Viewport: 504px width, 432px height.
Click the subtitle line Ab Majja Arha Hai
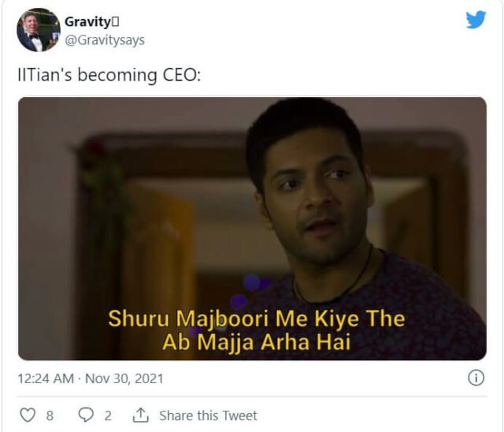(256, 343)
